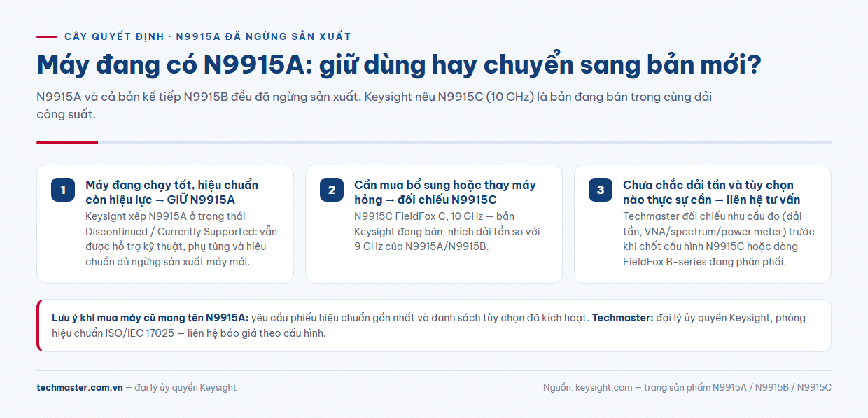
Task: Click the headline about keeping N9915A or upgrading
Action: [x=399, y=64]
